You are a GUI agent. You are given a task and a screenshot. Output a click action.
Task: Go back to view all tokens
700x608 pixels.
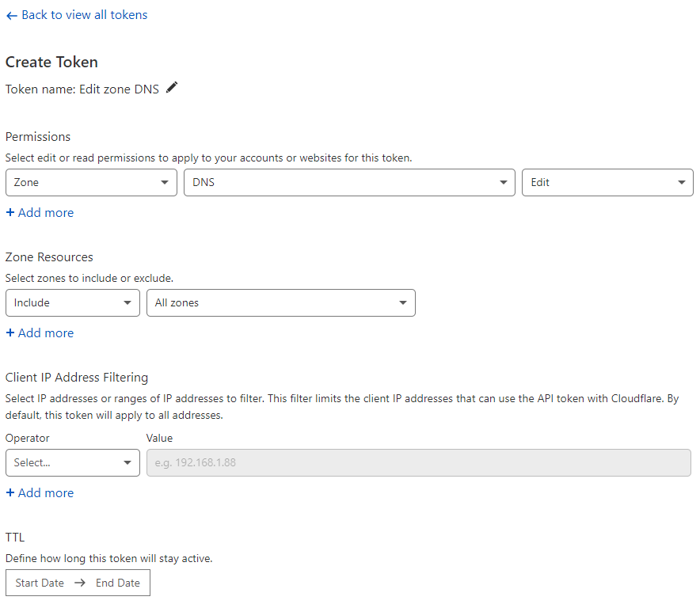(76, 15)
